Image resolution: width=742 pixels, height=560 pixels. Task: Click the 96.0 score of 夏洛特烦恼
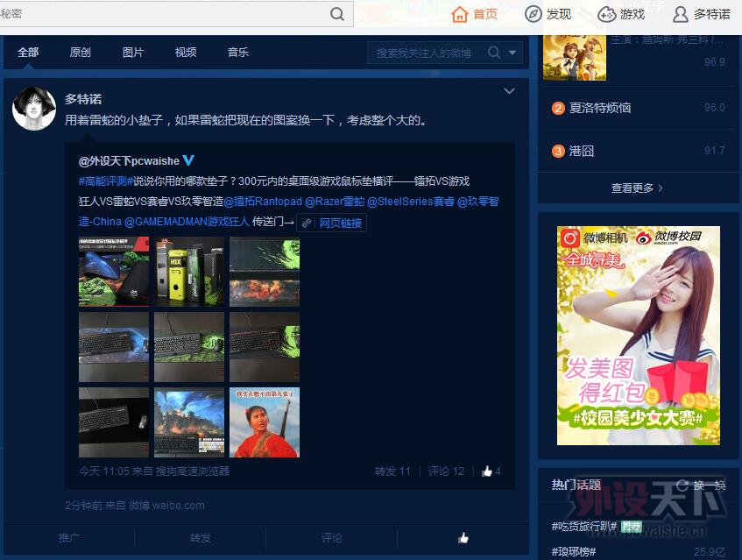coord(714,108)
